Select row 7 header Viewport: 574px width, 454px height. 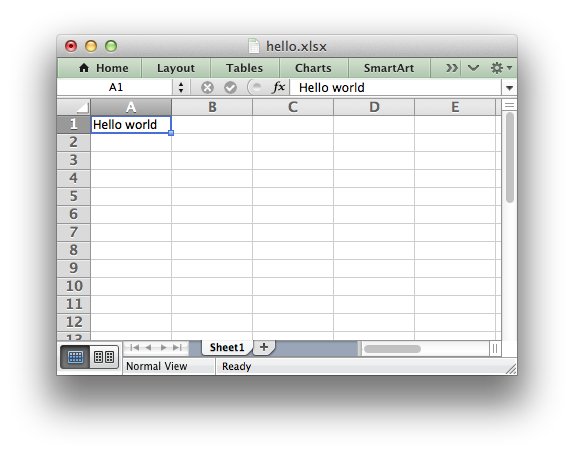(74, 232)
